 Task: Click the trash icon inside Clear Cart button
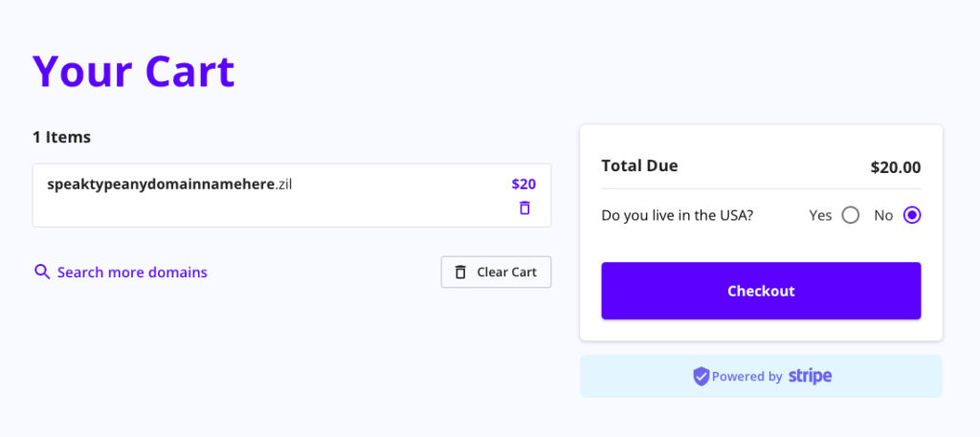[460, 272]
